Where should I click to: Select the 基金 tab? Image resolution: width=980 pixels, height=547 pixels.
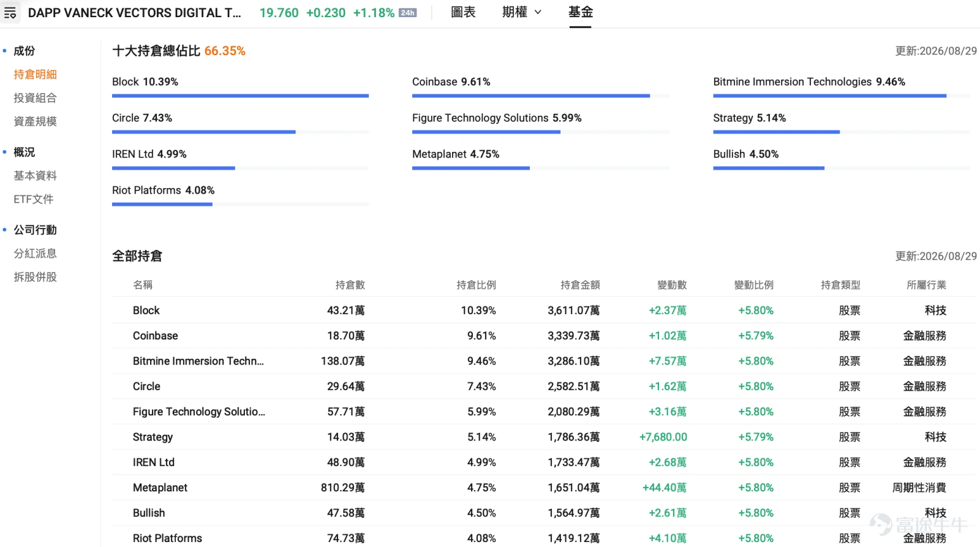tap(580, 12)
